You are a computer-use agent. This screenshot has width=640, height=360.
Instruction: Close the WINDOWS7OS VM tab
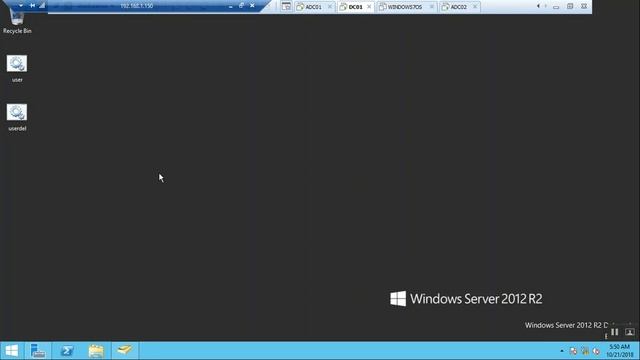pos(431,7)
